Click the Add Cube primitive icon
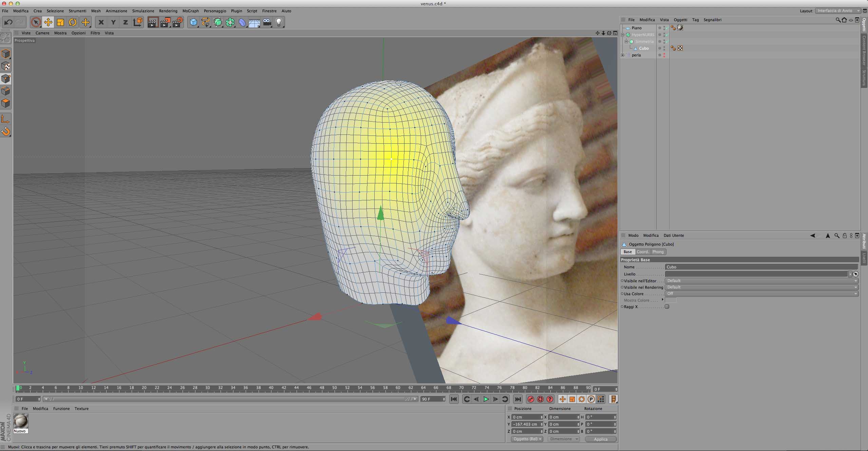 point(193,22)
